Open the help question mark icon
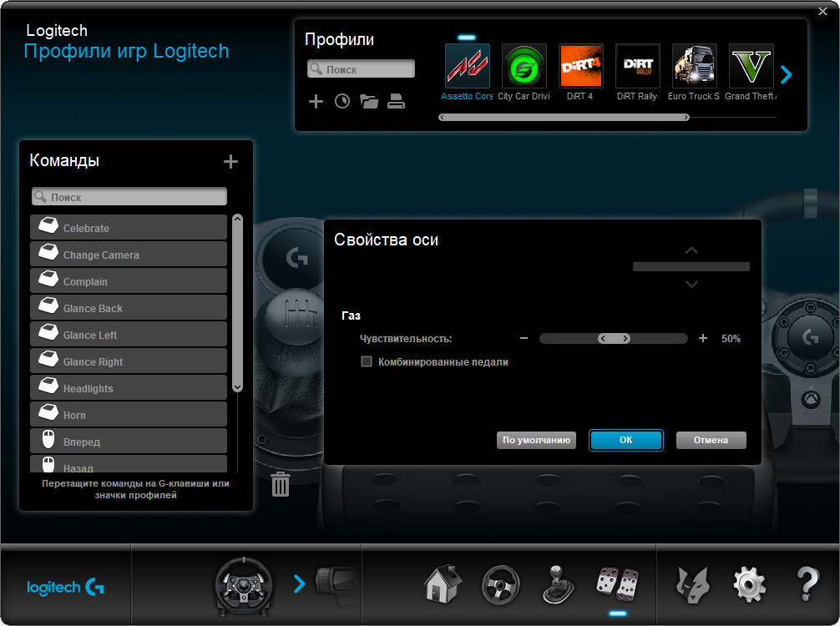Image resolution: width=840 pixels, height=626 pixels. pos(807,584)
